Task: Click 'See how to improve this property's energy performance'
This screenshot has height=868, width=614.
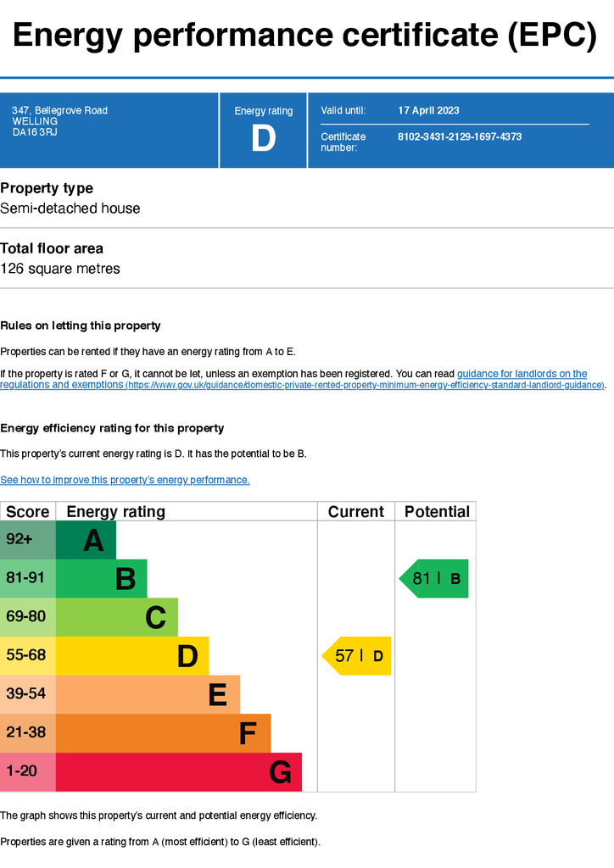Action: pyautogui.click(x=125, y=480)
